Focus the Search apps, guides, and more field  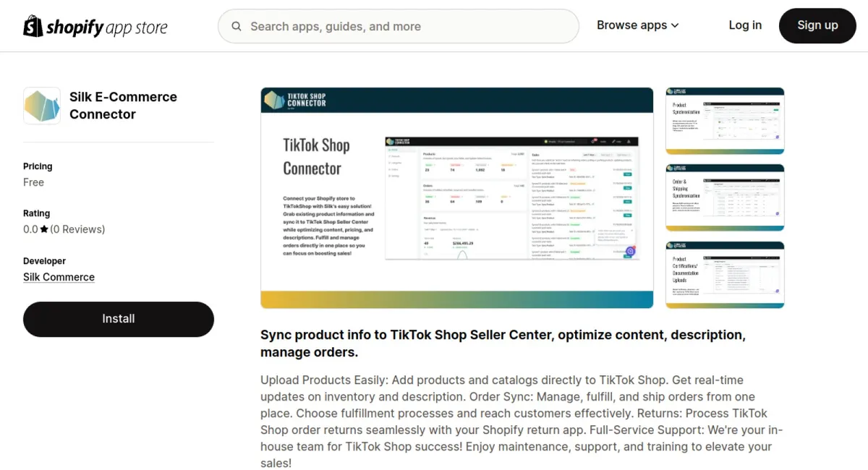point(399,27)
